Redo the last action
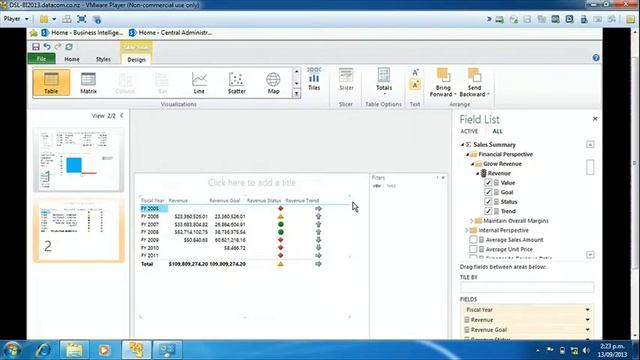This screenshot has width=640, height=360. [58, 47]
